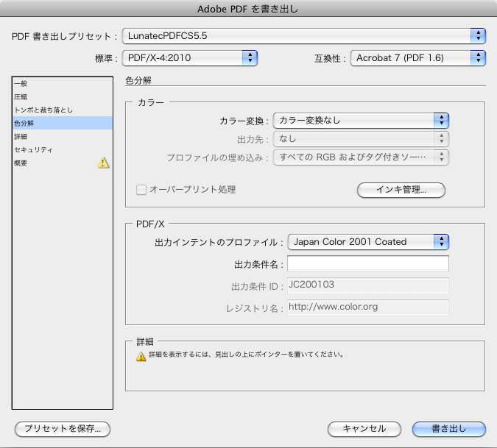
Task: Select 概要 in the sidebar list
Action: [x=63, y=163]
